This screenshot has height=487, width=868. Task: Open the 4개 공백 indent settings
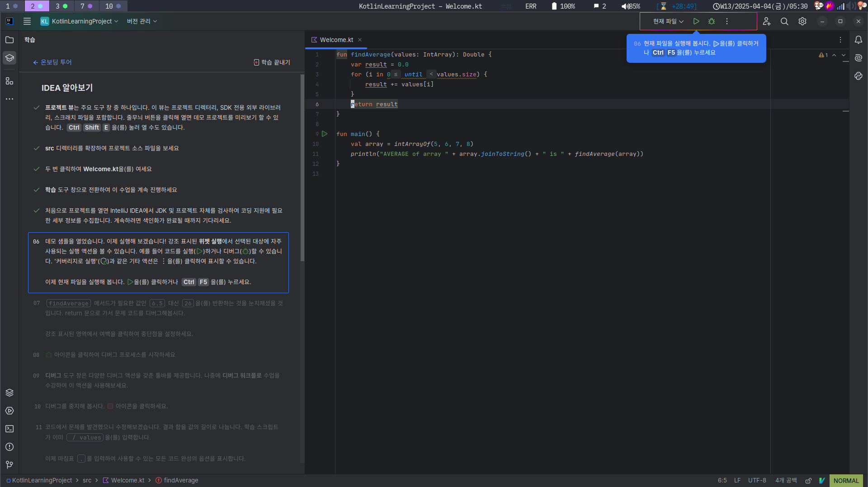(786, 481)
